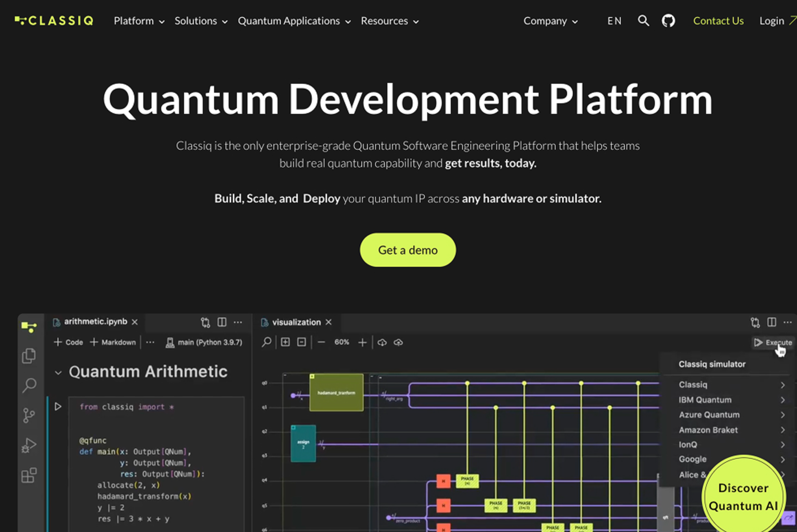Image resolution: width=797 pixels, height=532 pixels.
Task: Expand the Platform dropdown menu
Action: (x=139, y=21)
